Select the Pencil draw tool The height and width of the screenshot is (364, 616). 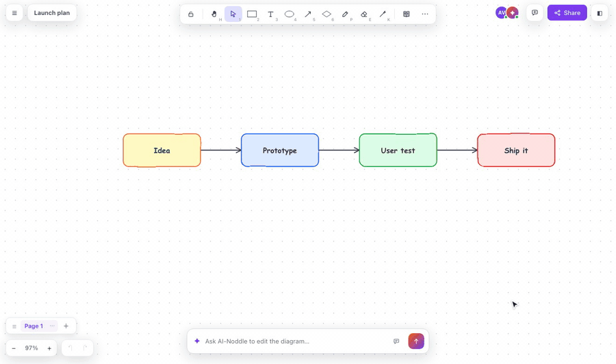click(x=345, y=14)
